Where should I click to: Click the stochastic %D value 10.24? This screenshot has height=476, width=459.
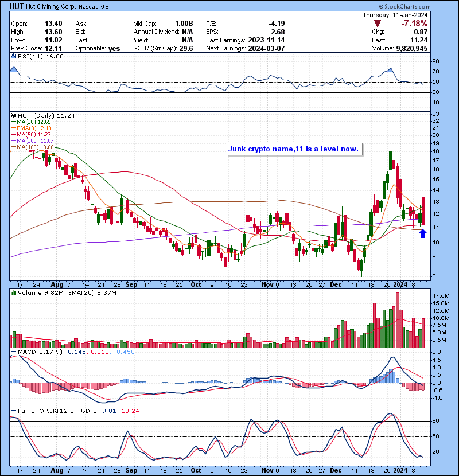(130, 411)
